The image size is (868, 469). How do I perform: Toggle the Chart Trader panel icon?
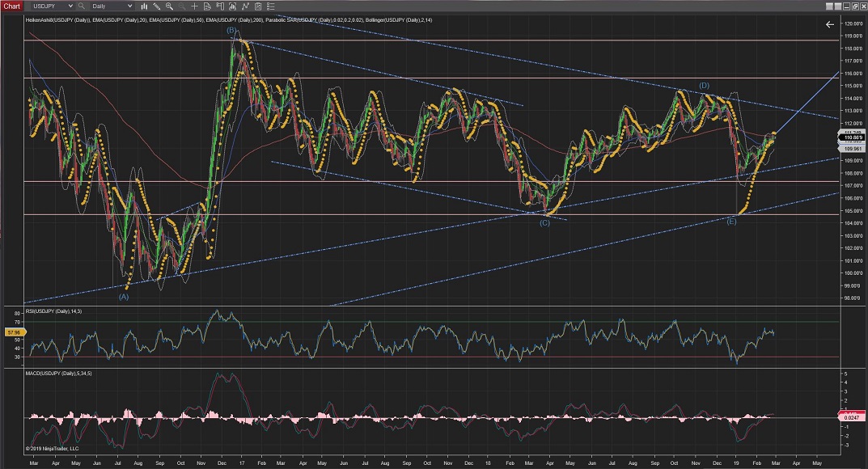point(220,6)
